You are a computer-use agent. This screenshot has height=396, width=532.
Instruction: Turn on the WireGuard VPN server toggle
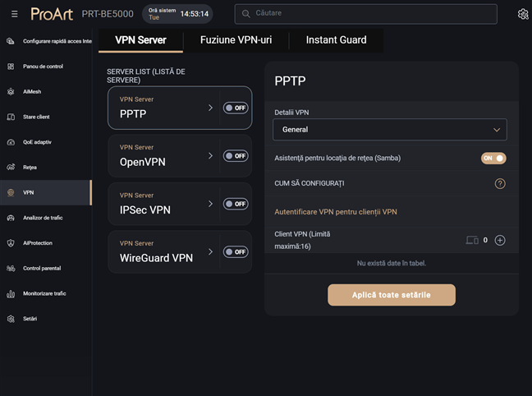click(x=236, y=251)
